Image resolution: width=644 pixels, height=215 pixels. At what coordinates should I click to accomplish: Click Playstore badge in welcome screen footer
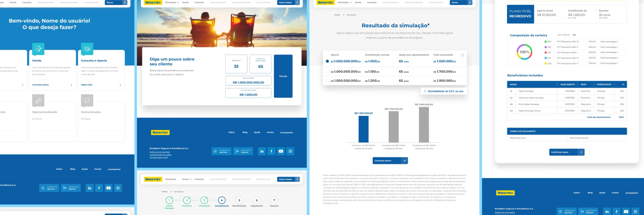coord(71,188)
